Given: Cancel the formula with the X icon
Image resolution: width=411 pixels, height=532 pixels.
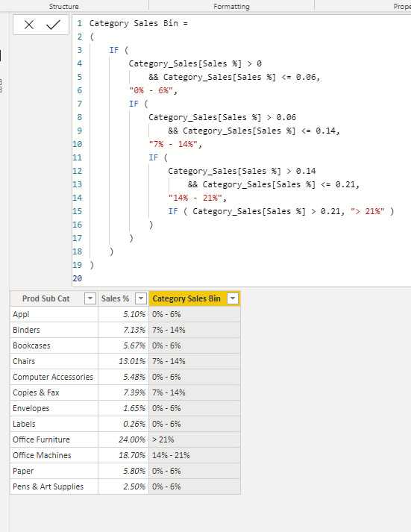Looking at the screenshot, I should (29, 25).
